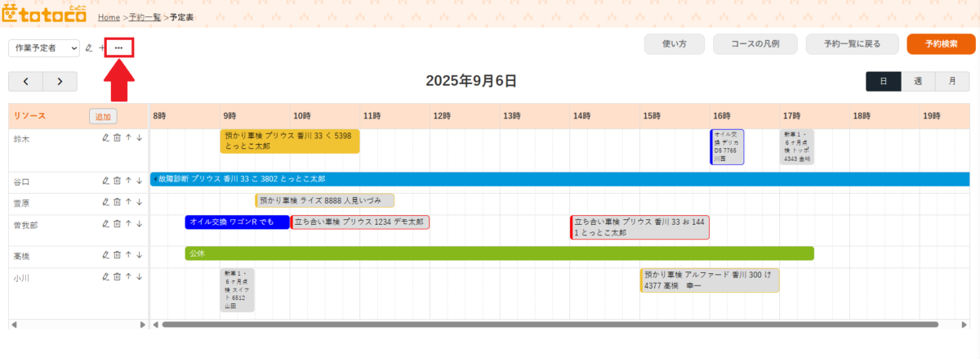Open the three-dot more options menu

[x=119, y=48]
